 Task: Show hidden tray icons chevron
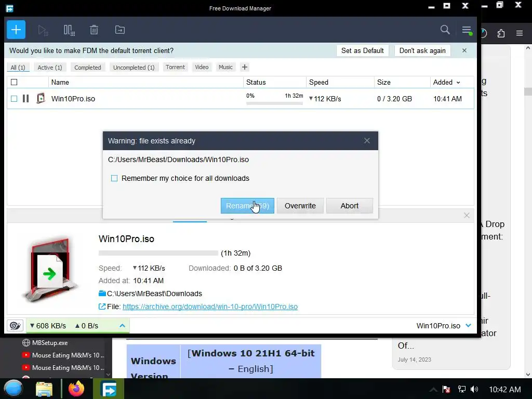coord(433,390)
